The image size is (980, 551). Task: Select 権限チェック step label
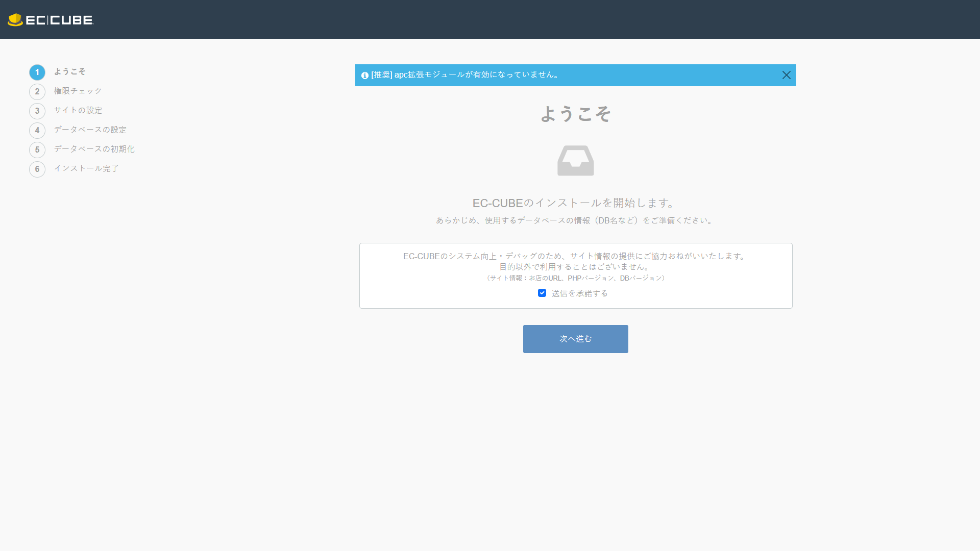click(78, 91)
